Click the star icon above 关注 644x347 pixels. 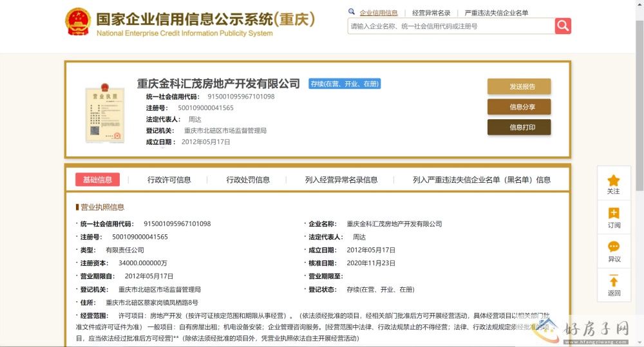coord(614,180)
